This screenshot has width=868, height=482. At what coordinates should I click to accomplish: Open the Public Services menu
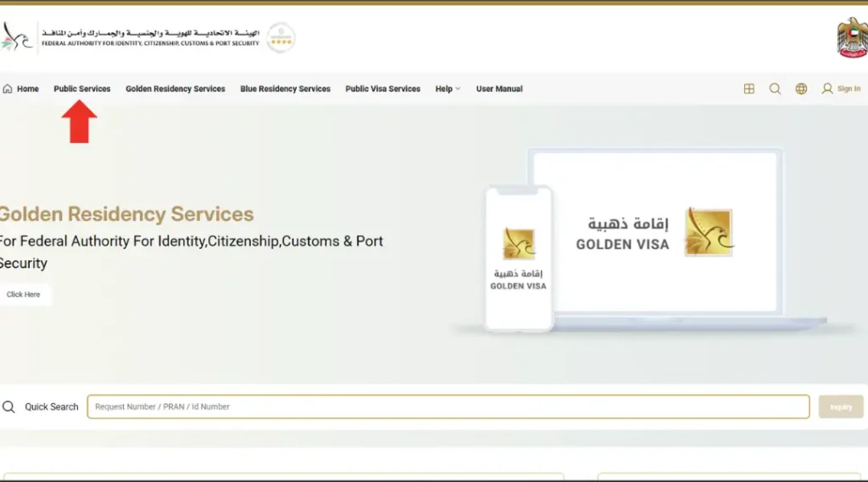coord(82,89)
